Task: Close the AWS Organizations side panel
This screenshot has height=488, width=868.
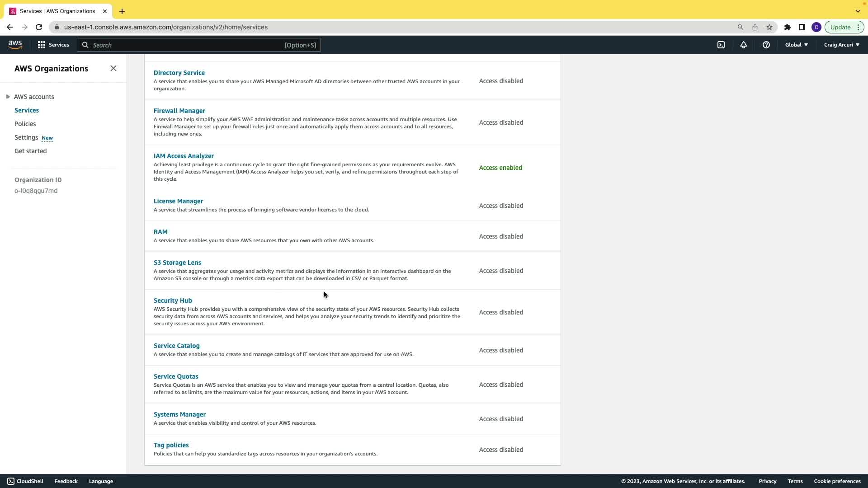Action: (x=113, y=68)
